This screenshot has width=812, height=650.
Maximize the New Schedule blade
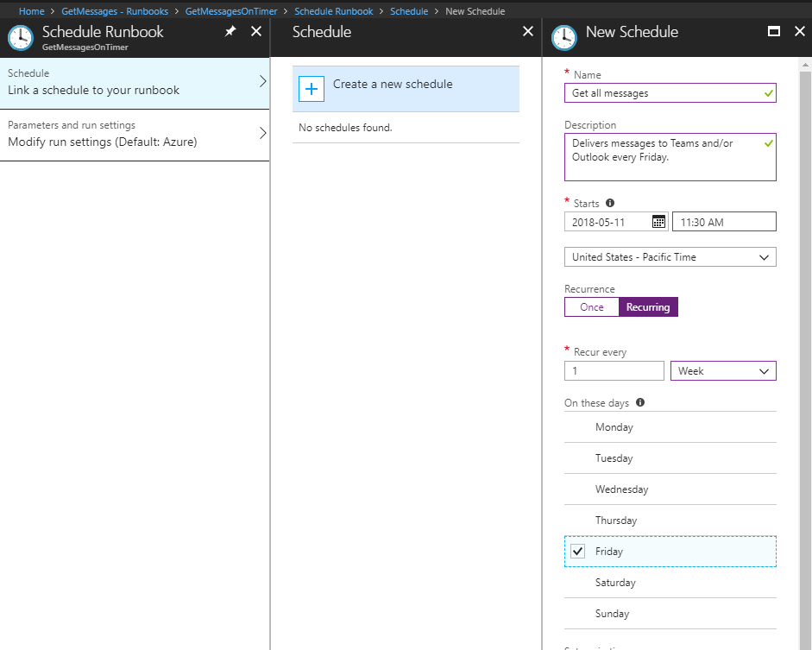(x=774, y=32)
